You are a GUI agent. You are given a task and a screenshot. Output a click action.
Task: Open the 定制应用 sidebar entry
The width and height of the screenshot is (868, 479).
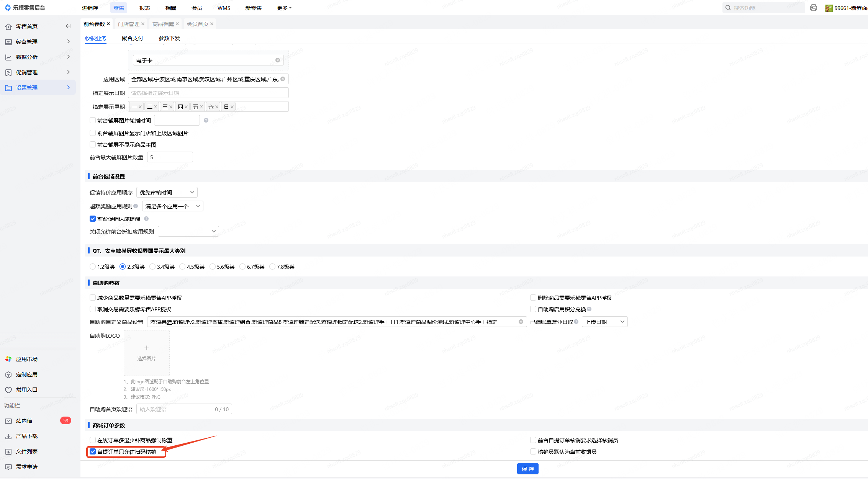coord(26,374)
